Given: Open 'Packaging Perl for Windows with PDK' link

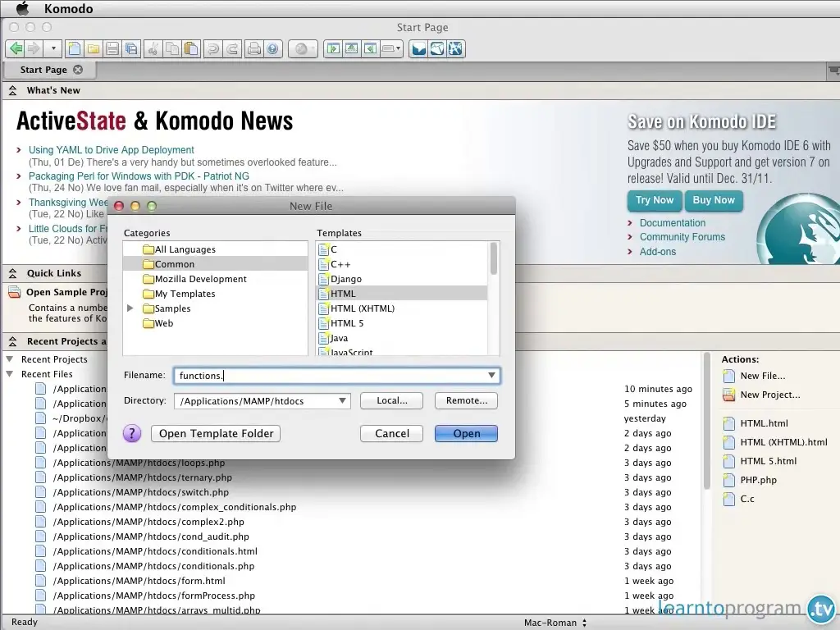Looking at the screenshot, I should click(x=139, y=176).
